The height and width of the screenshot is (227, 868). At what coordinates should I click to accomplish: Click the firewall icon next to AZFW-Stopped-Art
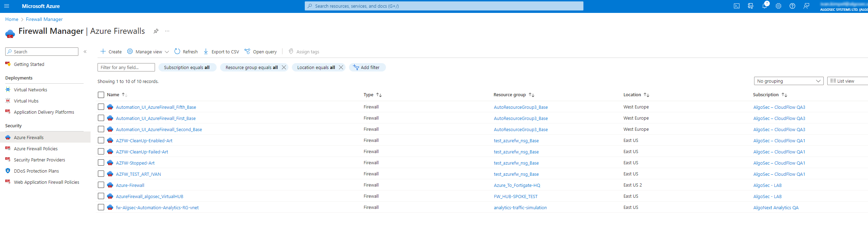coord(110,163)
